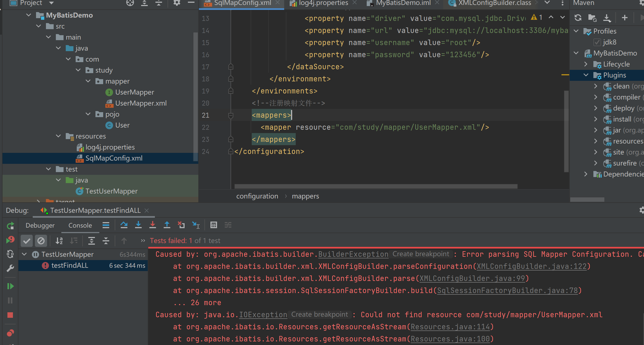
Task: Pause the program
Action: coord(10,300)
